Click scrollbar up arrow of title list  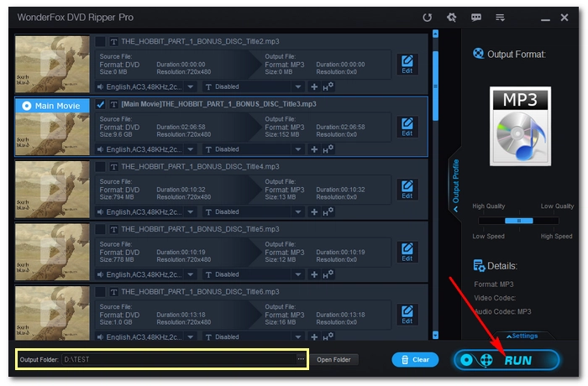435,34
